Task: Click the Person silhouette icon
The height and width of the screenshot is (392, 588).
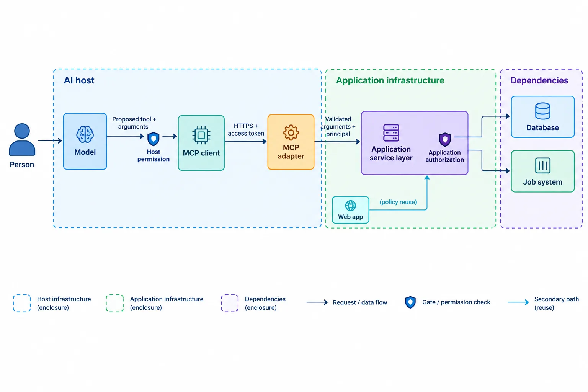Action: coord(22,139)
